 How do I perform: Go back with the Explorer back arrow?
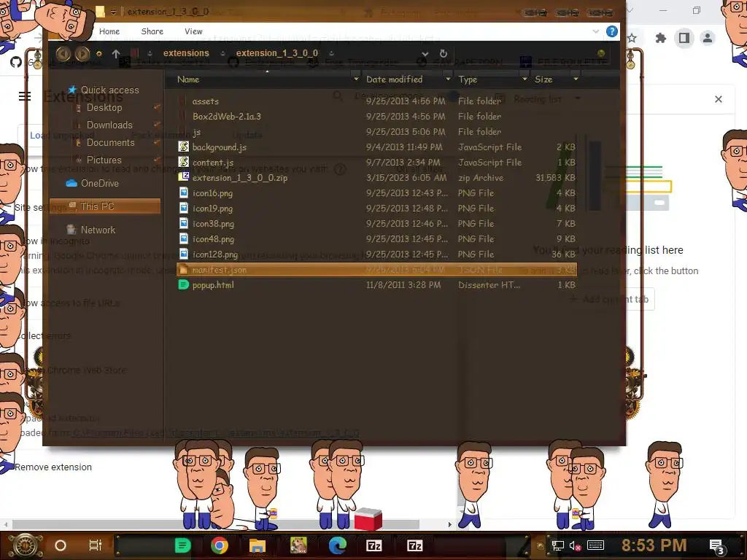pyautogui.click(x=63, y=54)
